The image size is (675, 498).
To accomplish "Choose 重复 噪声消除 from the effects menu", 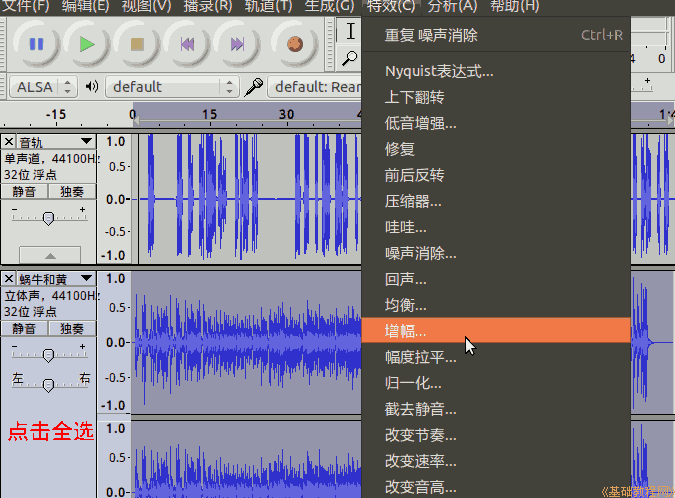I will point(496,35).
